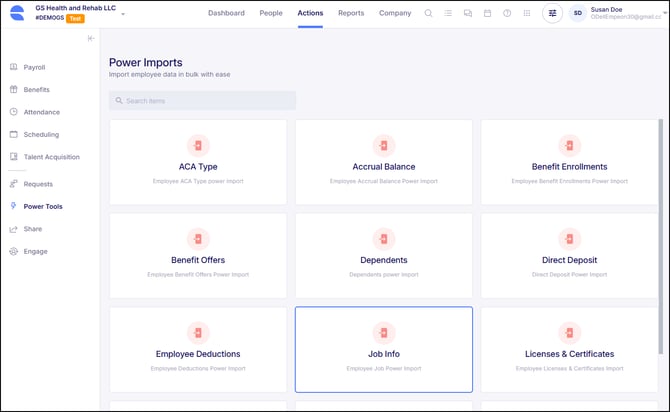The image size is (670, 412).
Task: Click the Job Info import icon
Action: [384, 333]
